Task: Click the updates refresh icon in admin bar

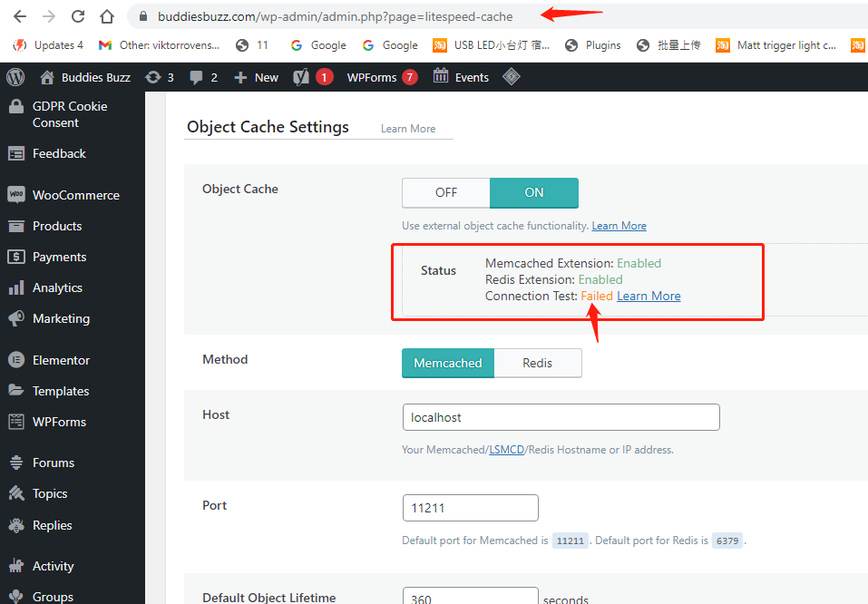Action: [152, 77]
